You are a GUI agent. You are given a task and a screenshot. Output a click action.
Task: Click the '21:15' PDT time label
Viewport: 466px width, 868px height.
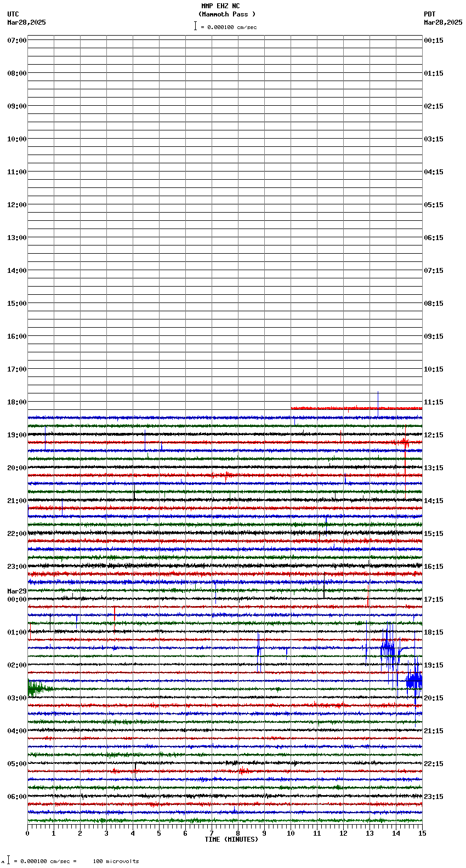tap(434, 731)
